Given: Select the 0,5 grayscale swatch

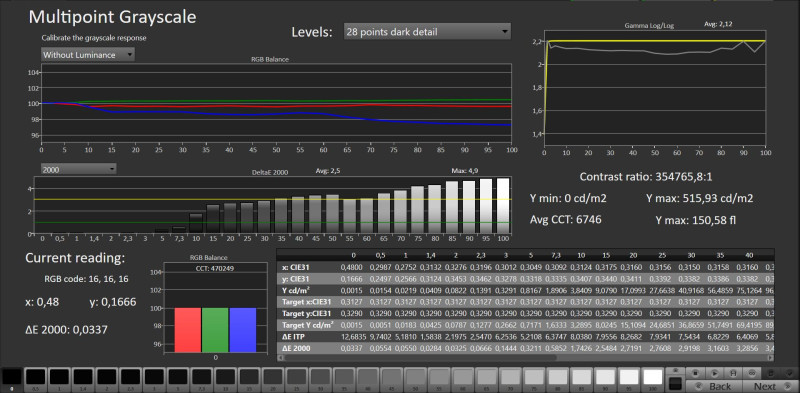Looking at the screenshot, I should [x=36, y=379].
